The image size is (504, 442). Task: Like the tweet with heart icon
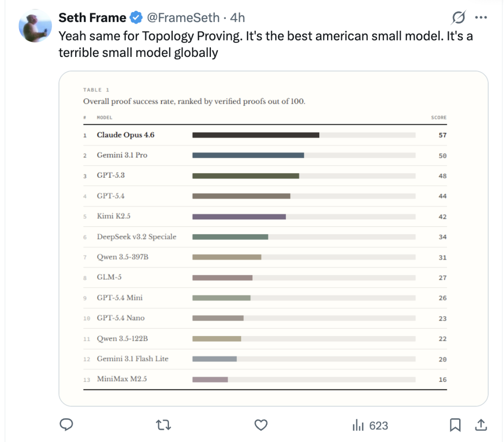coord(261,424)
